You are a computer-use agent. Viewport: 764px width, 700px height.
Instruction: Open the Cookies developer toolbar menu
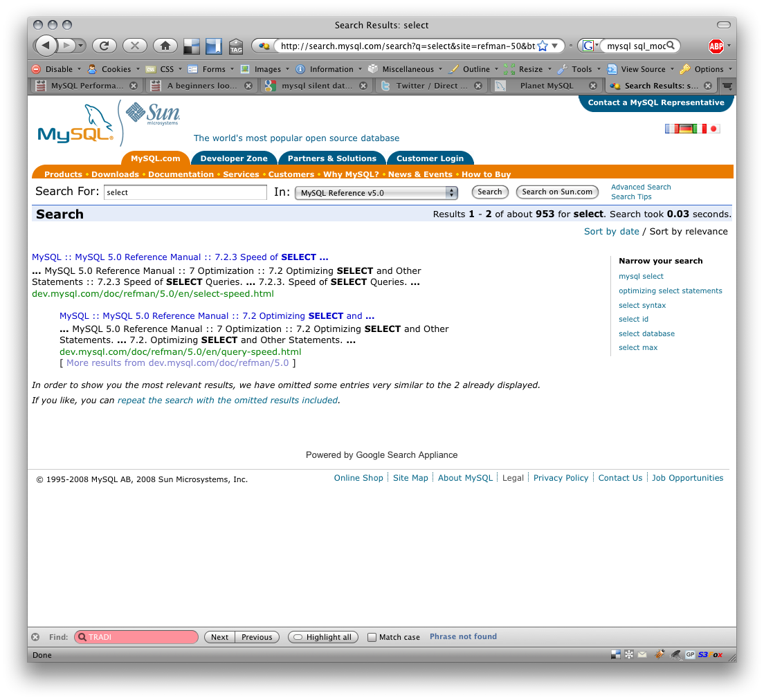click(113, 69)
